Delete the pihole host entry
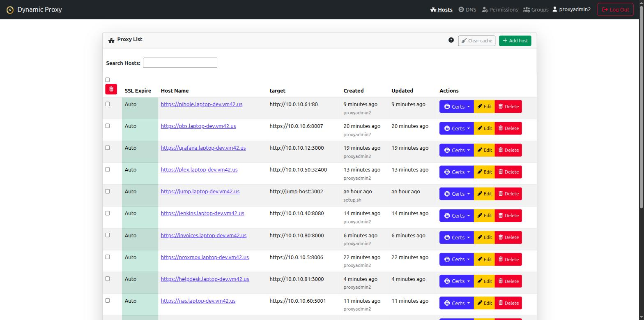The image size is (644, 320). pos(508,107)
